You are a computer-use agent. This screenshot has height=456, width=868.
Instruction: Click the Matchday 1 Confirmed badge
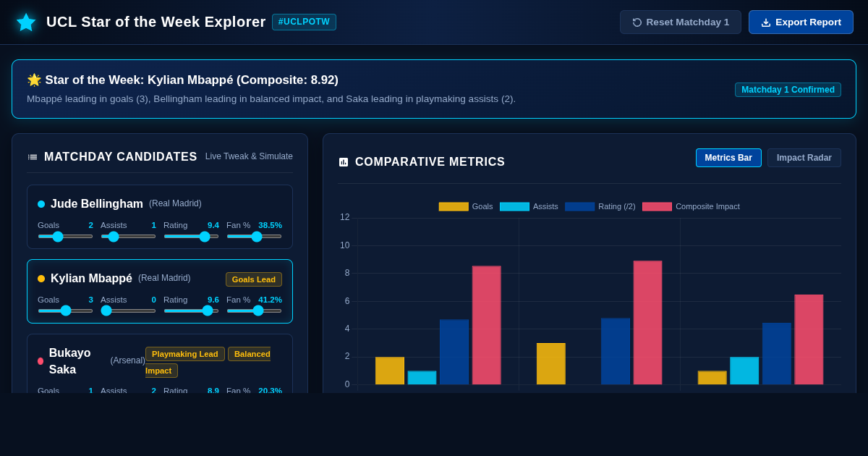coord(788,90)
